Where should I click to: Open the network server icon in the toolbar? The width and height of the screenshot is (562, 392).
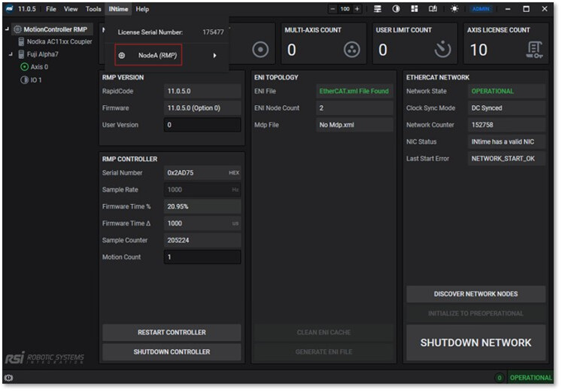(x=378, y=9)
